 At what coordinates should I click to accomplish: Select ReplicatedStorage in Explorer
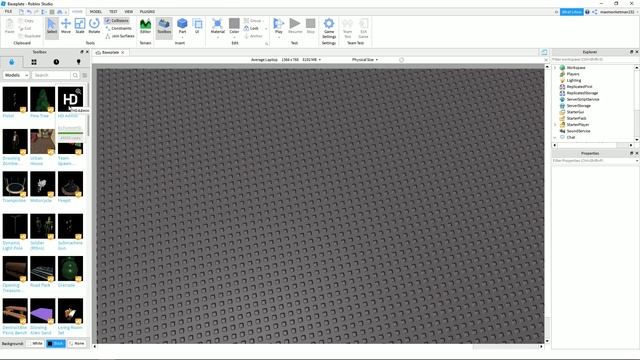pos(582,93)
